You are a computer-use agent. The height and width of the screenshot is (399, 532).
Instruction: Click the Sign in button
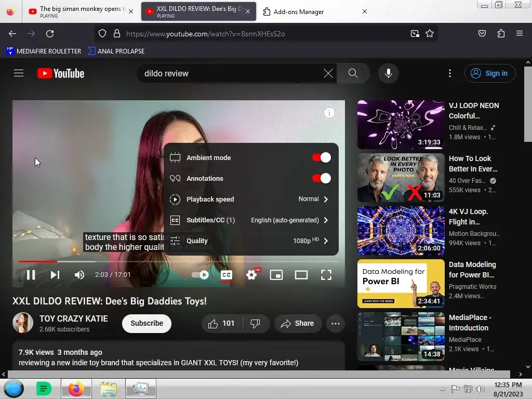click(x=490, y=73)
